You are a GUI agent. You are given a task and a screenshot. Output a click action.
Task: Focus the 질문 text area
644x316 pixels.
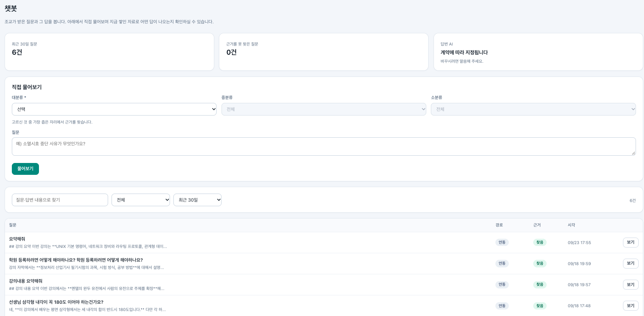pyautogui.click(x=324, y=147)
